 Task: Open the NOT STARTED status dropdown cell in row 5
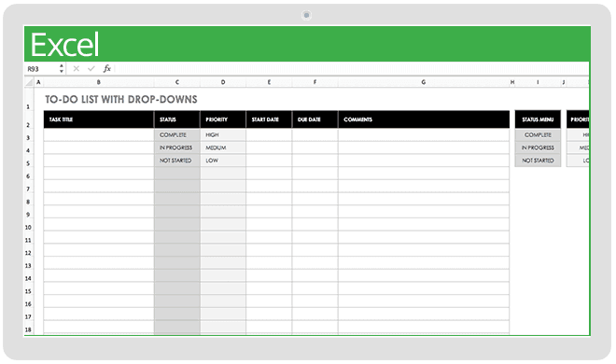pyautogui.click(x=176, y=161)
